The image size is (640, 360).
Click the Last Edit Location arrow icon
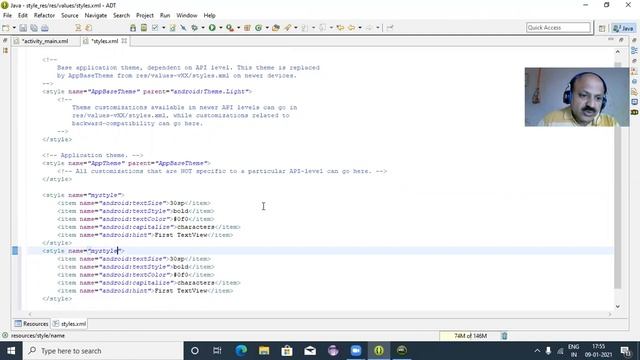pos(340,28)
